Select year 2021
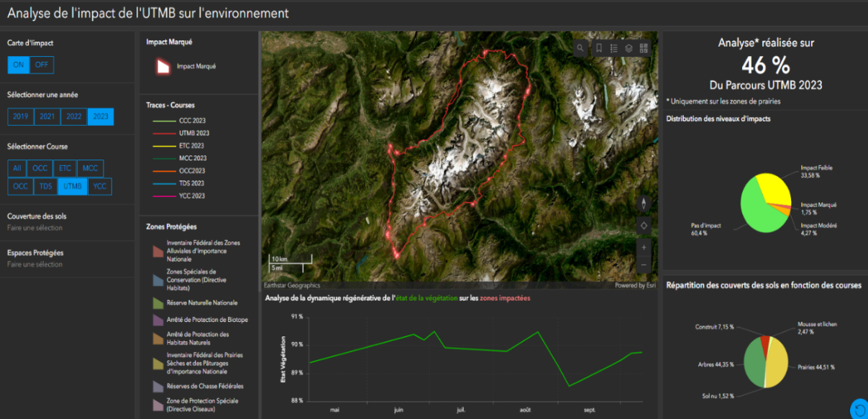This screenshot has height=419, width=868. [47, 116]
